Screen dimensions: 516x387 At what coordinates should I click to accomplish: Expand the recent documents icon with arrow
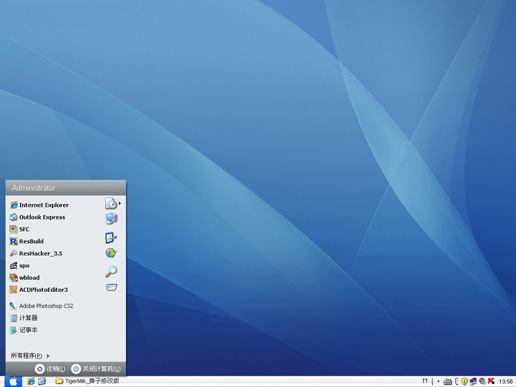pyautogui.click(x=113, y=203)
